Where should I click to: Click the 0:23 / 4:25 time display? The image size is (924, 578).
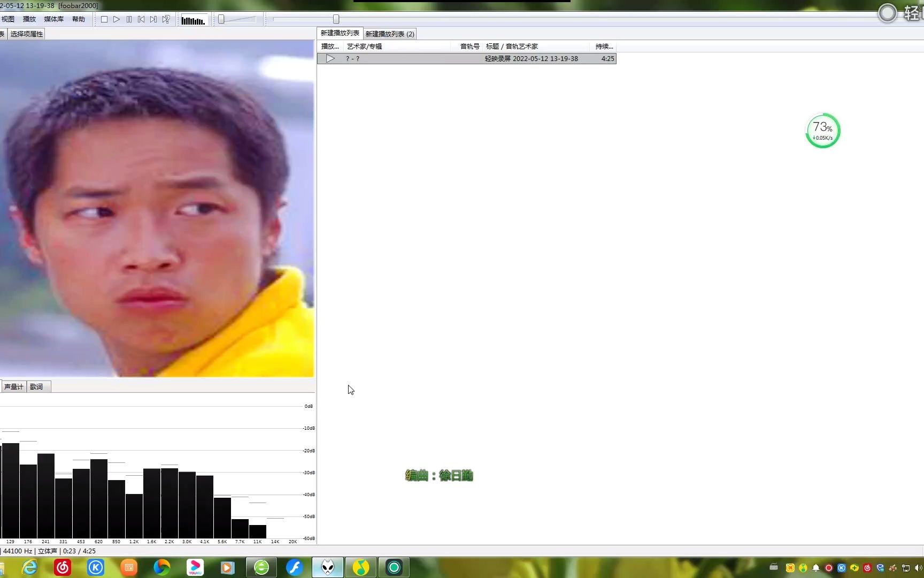pyautogui.click(x=79, y=551)
